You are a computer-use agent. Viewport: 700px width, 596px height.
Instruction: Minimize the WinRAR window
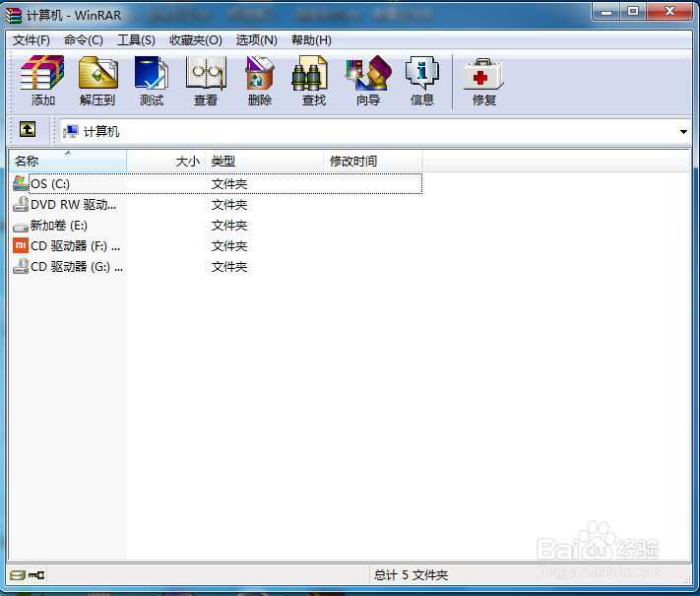tap(606, 12)
